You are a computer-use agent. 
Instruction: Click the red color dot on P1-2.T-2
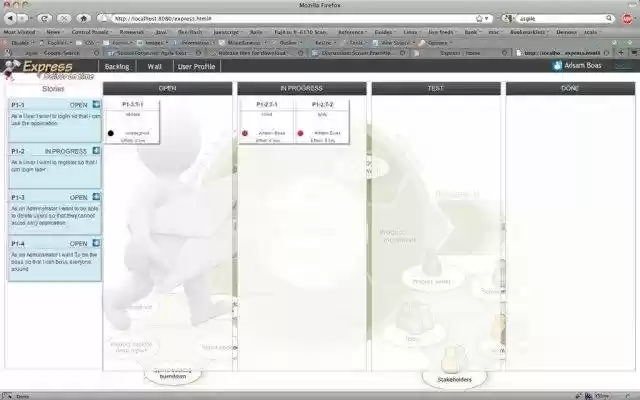coord(300,133)
